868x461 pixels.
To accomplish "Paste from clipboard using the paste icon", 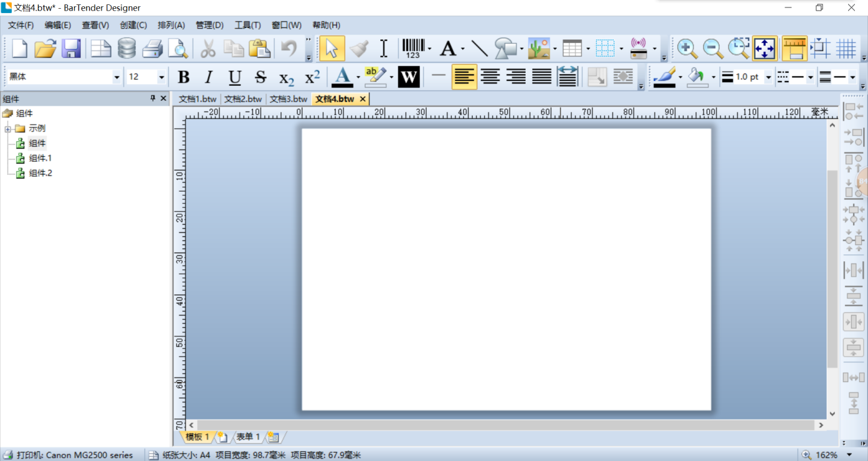I will (x=259, y=49).
